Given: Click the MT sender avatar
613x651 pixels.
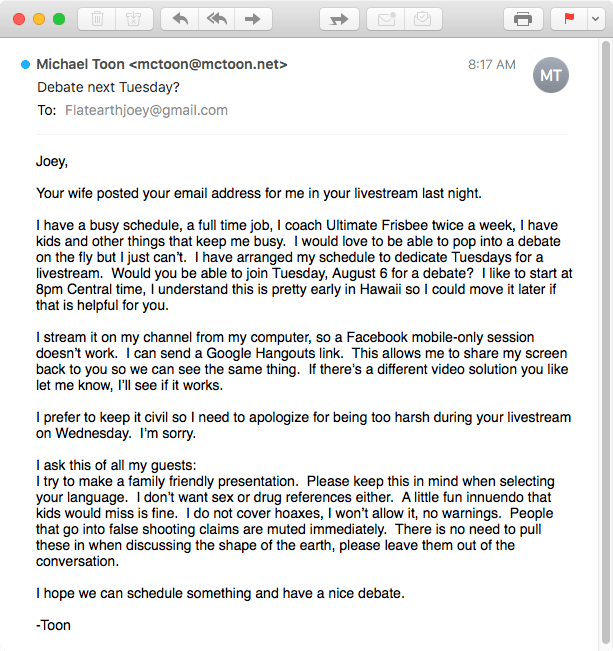Looking at the screenshot, I should pos(551,74).
